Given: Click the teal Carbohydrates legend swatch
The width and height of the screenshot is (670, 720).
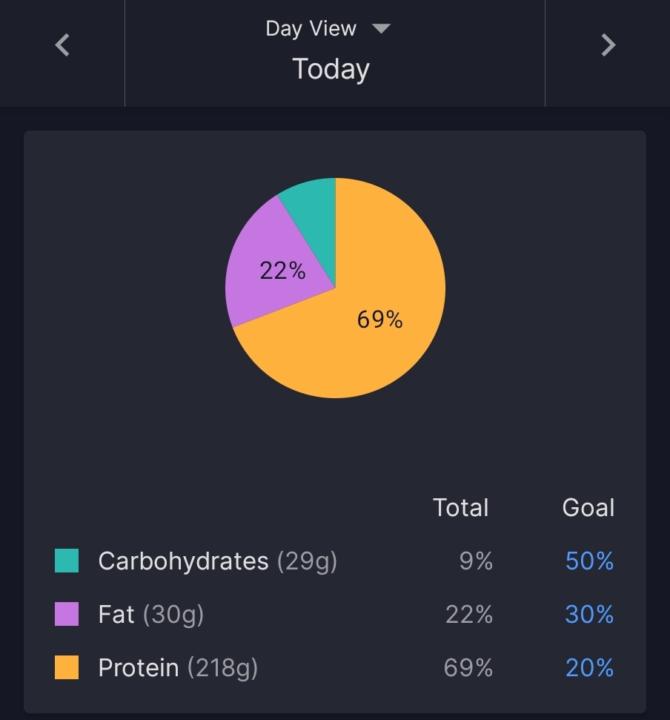Looking at the screenshot, I should 67,561.
